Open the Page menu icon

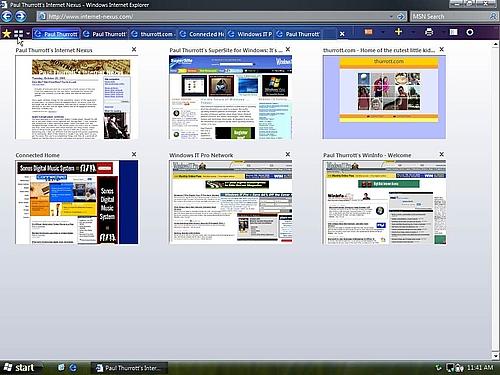[453, 32]
